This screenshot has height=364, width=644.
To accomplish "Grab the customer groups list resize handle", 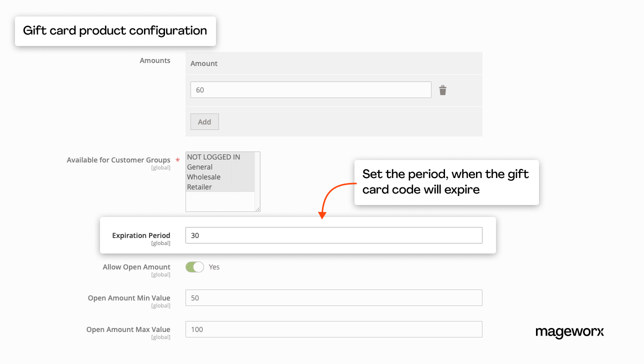I will (x=257, y=208).
